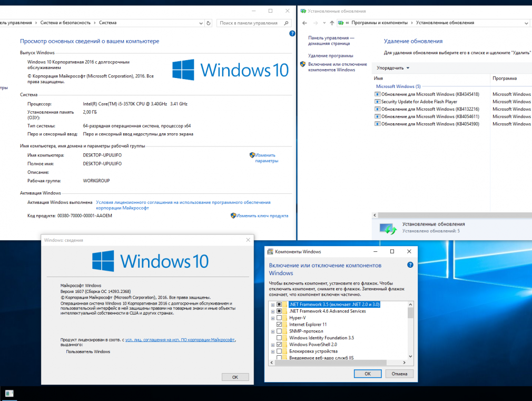
Task: Click folder icon beside Internet Explorer 11
Action: click(x=285, y=325)
